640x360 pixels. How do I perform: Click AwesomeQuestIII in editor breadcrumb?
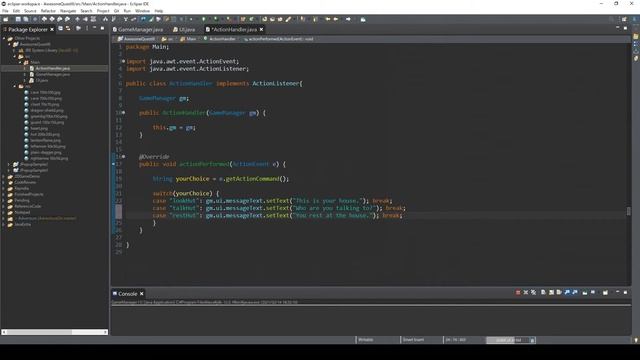[x=139, y=39]
